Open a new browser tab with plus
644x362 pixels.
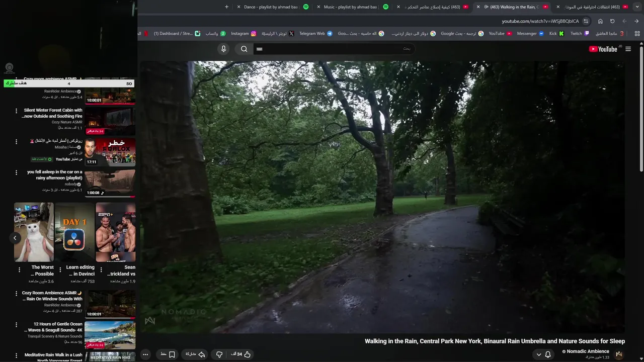click(x=226, y=7)
